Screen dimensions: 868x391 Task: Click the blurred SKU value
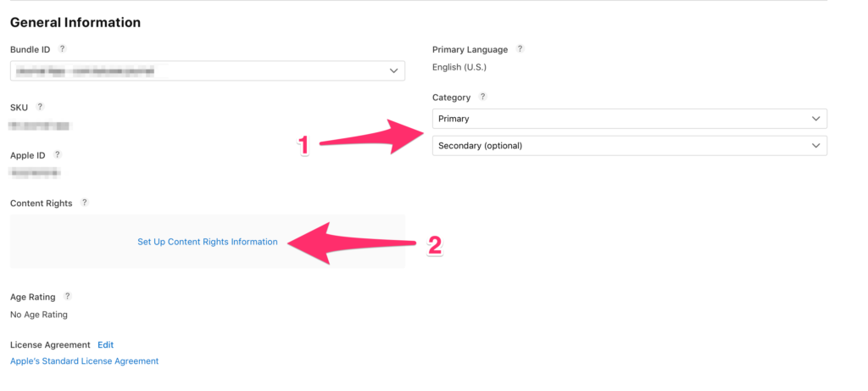39,126
